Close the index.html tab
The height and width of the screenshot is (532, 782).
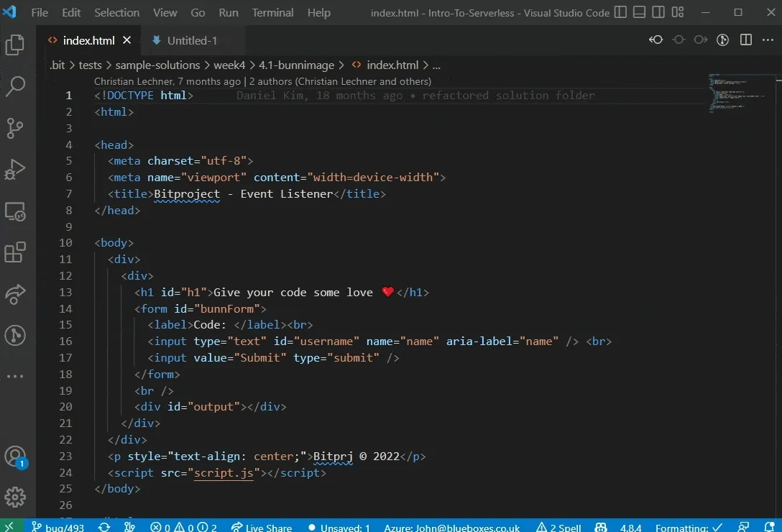pyautogui.click(x=127, y=40)
